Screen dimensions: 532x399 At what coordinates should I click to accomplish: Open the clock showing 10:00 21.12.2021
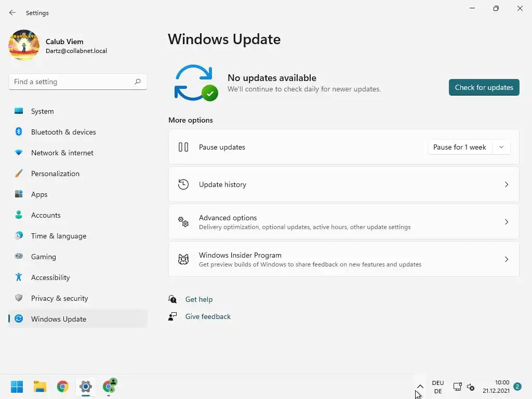click(x=496, y=387)
